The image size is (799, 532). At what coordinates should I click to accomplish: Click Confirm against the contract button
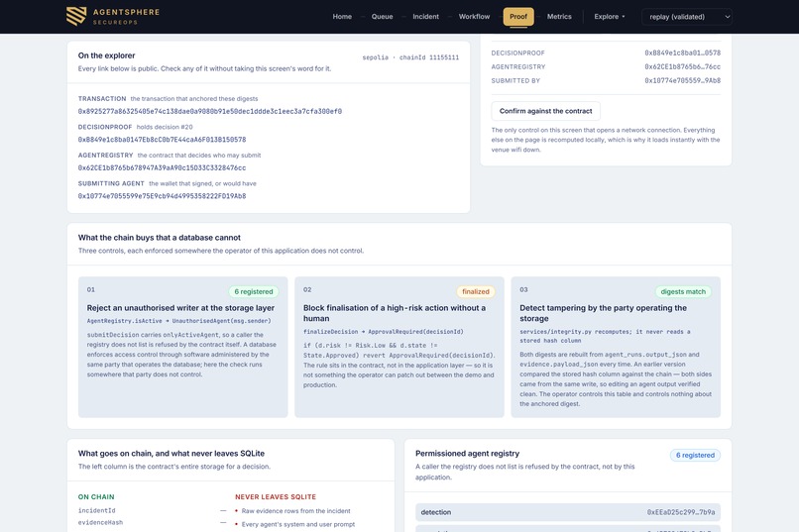click(546, 111)
